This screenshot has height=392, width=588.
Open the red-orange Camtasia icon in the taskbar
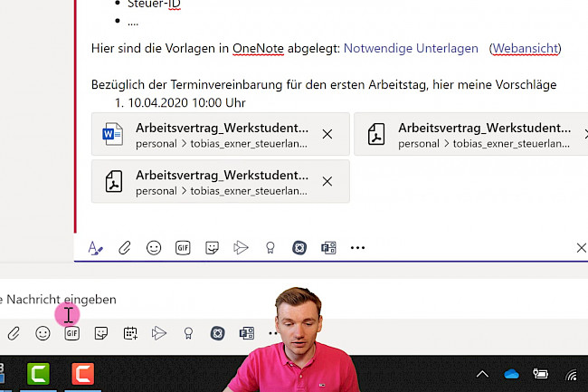(83, 374)
